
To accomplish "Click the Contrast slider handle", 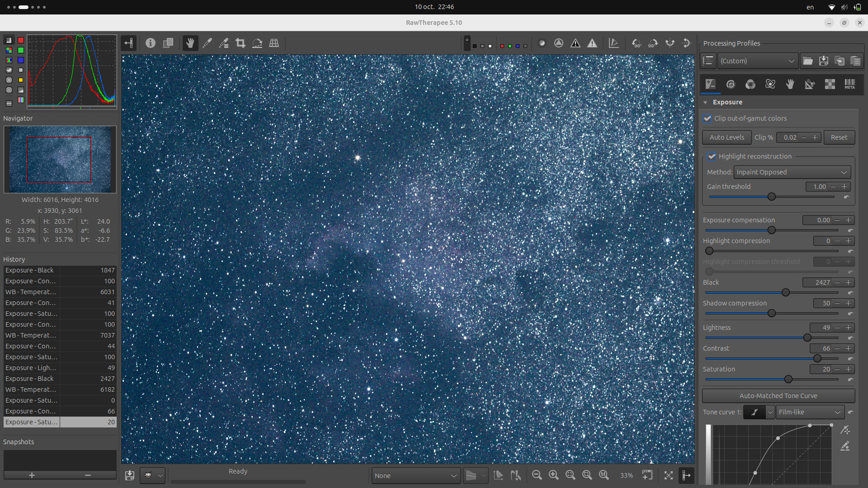I will [x=817, y=358].
